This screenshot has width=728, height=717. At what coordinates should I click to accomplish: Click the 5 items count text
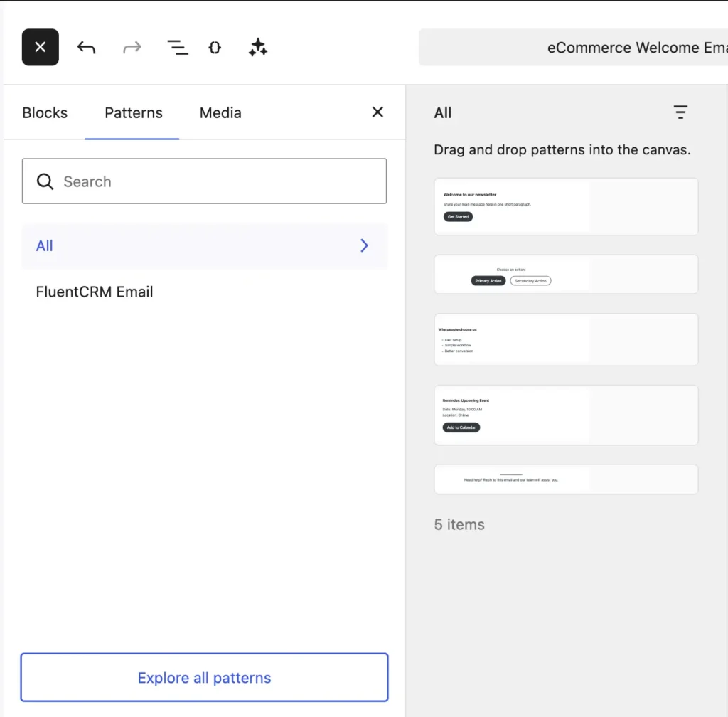click(459, 525)
